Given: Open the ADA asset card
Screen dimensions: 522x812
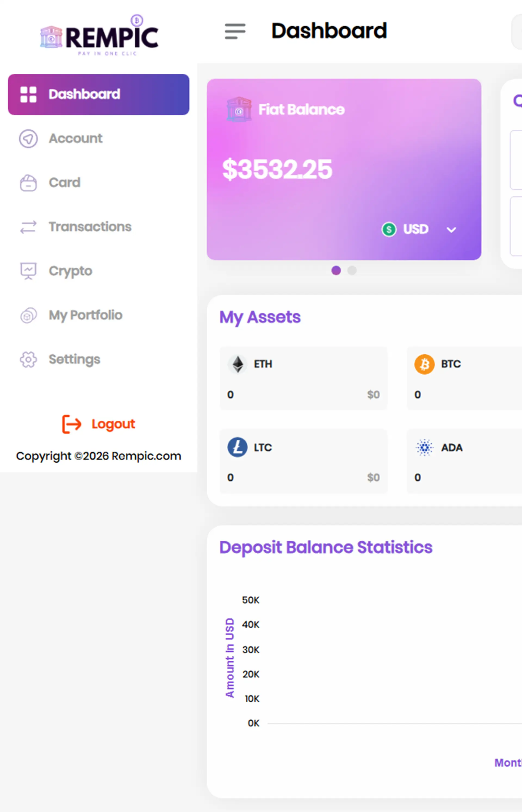Looking at the screenshot, I should (464, 461).
